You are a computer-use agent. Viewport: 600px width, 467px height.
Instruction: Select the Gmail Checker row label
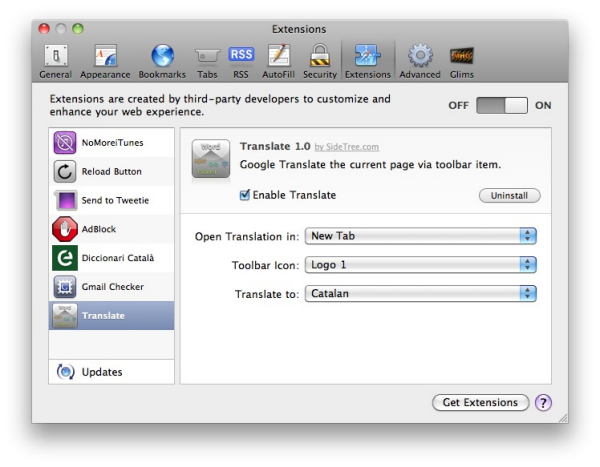click(113, 287)
